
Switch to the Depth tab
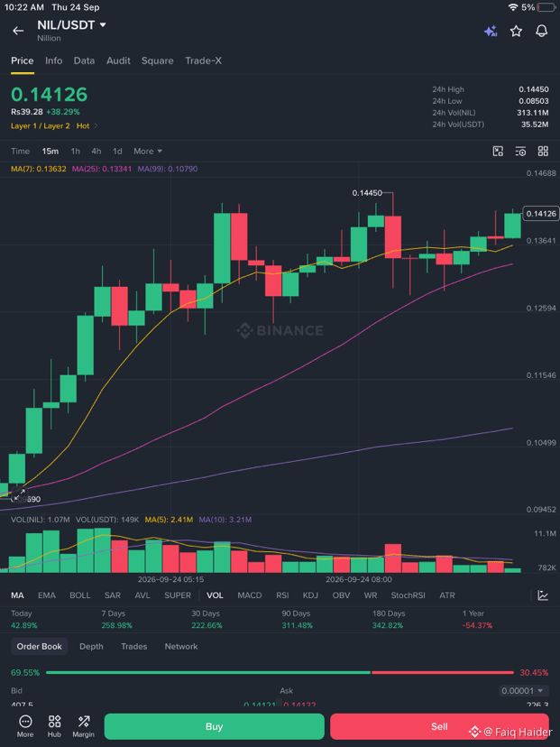tap(91, 646)
